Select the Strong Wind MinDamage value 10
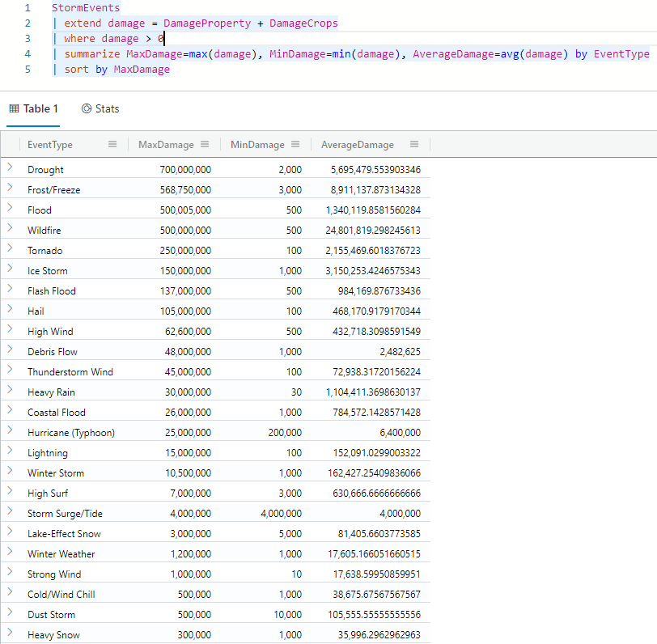The width and height of the screenshot is (657, 644). [x=297, y=574]
